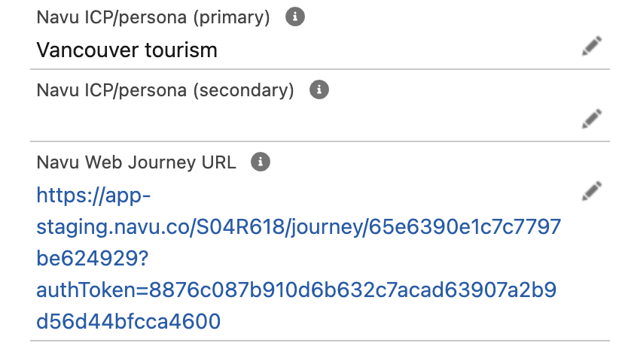Click the word 'tourism' in primary persona
622x364 pixels.
pos(183,50)
